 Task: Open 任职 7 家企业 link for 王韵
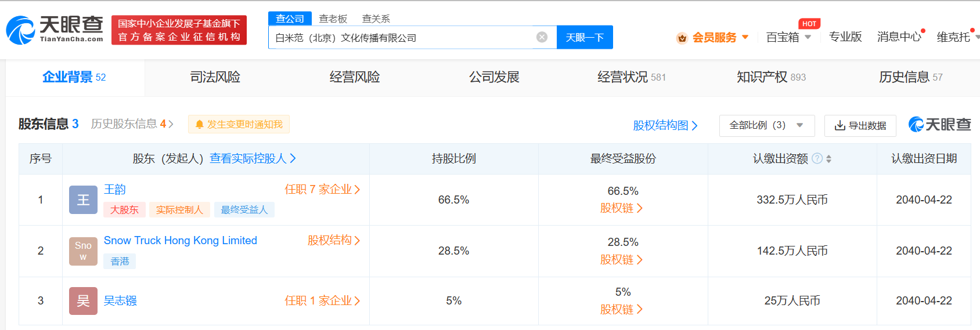coord(322,189)
